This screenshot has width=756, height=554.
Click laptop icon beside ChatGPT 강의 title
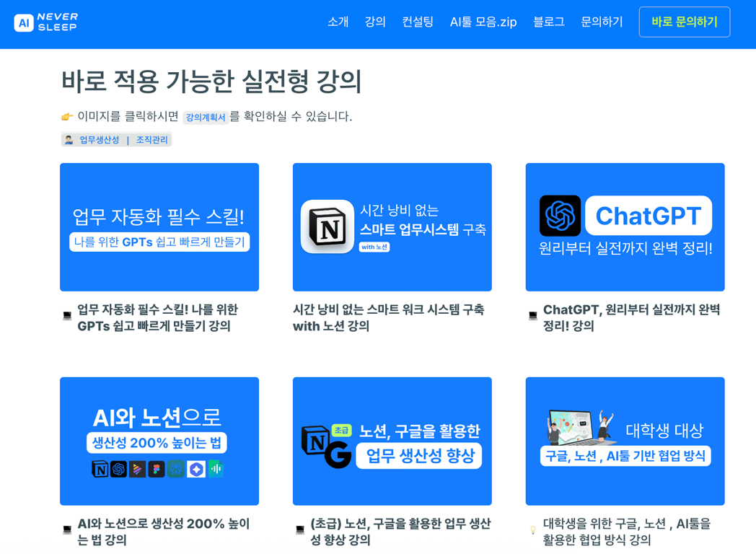(x=533, y=315)
